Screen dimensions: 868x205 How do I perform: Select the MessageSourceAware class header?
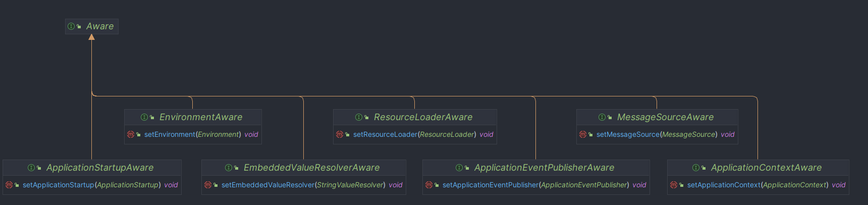tap(657, 117)
